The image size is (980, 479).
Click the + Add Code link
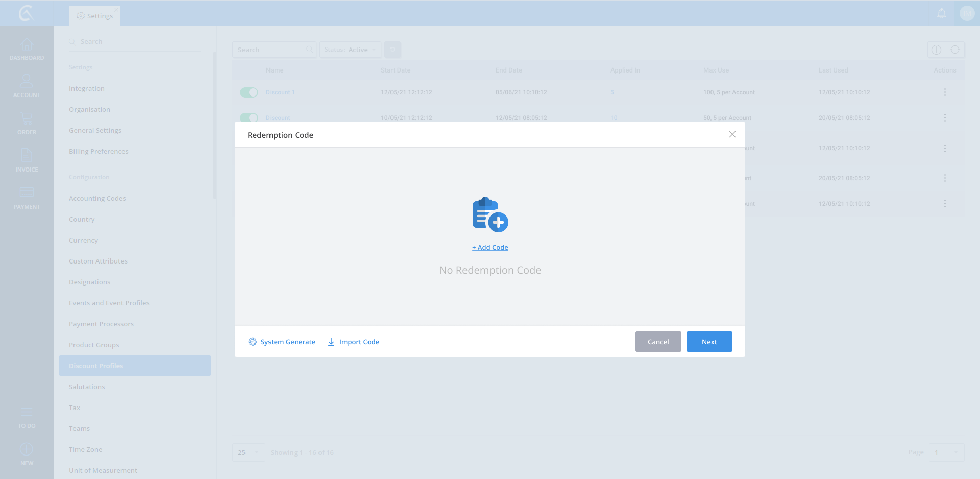(x=490, y=247)
